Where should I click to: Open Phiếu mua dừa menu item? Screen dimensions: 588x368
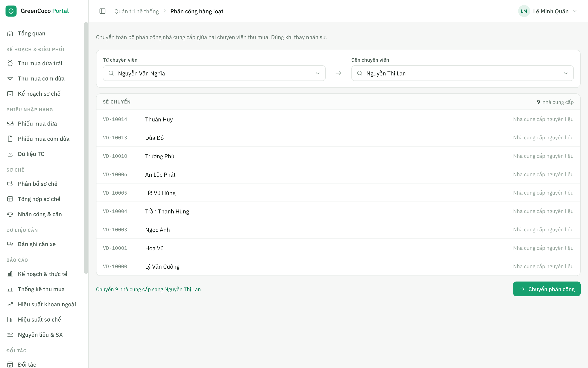(x=42, y=124)
